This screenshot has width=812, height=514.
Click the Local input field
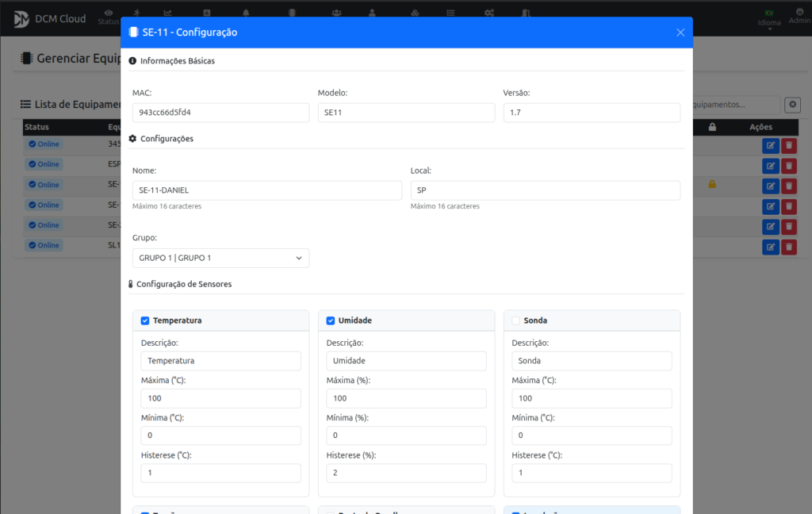pos(545,190)
